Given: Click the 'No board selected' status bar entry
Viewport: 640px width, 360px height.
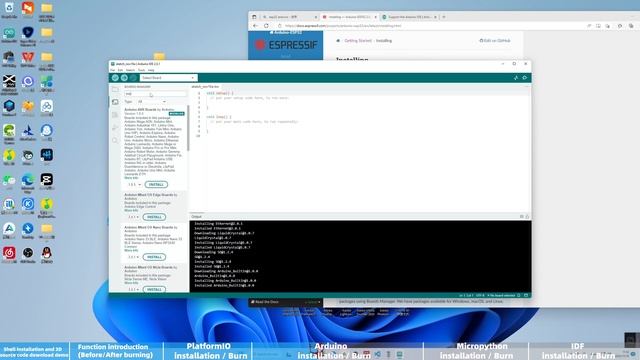Looking at the screenshot, I should [501, 295].
